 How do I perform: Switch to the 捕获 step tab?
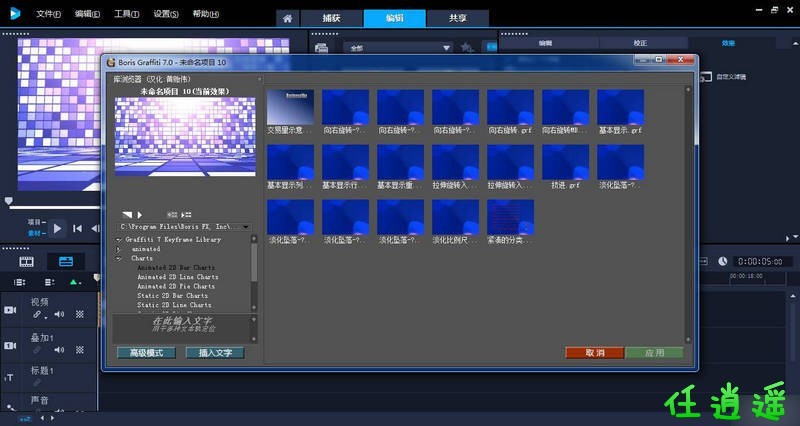tap(332, 18)
